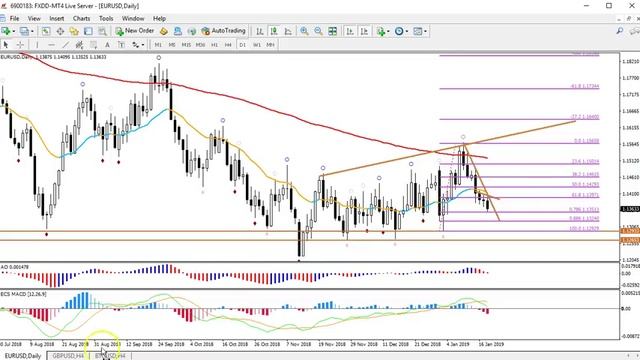
Task: Open the Terminal panel icon
Action: click(x=88, y=31)
